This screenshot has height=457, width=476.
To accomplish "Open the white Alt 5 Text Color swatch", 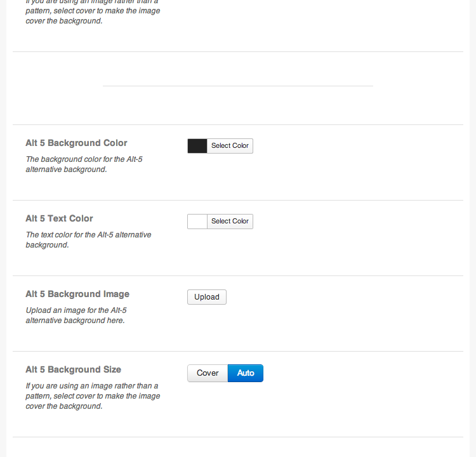I will 197,222.
